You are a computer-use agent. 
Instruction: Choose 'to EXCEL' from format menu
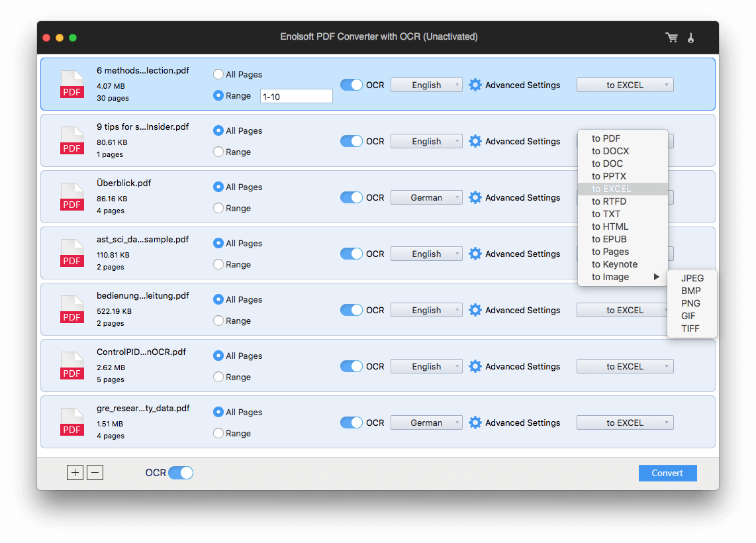point(623,189)
